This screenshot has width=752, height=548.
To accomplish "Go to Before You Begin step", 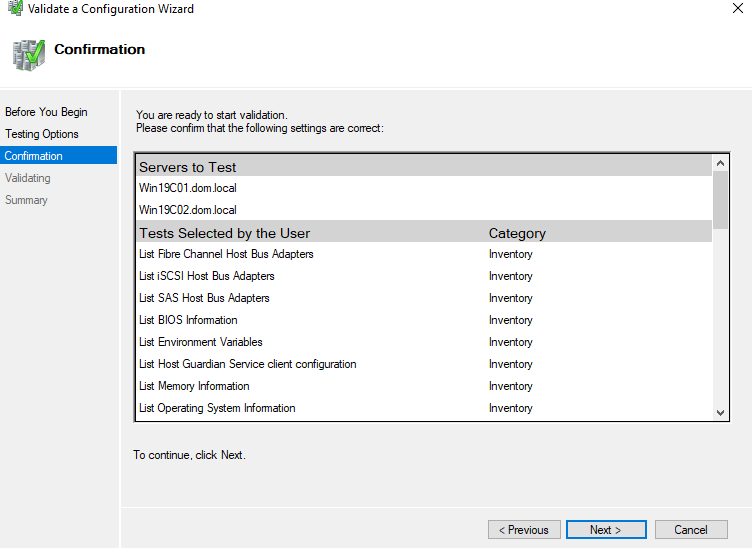I will (x=46, y=112).
